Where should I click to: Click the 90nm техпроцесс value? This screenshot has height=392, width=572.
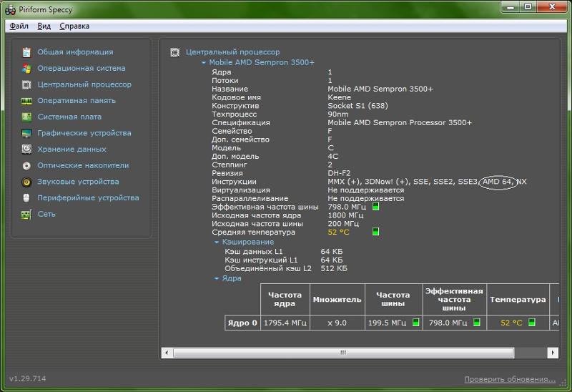pyautogui.click(x=337, y=114)
